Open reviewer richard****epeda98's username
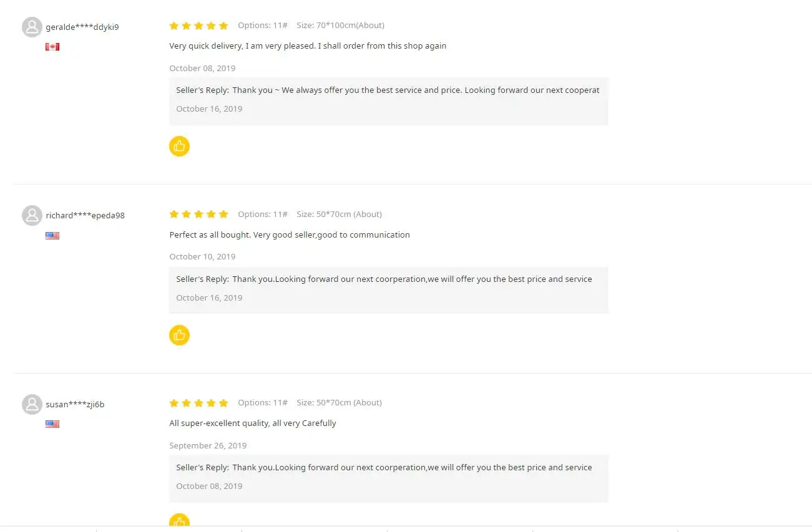Image resolution: width=812 pixels, height=532 pixels. tap(85, 215)
